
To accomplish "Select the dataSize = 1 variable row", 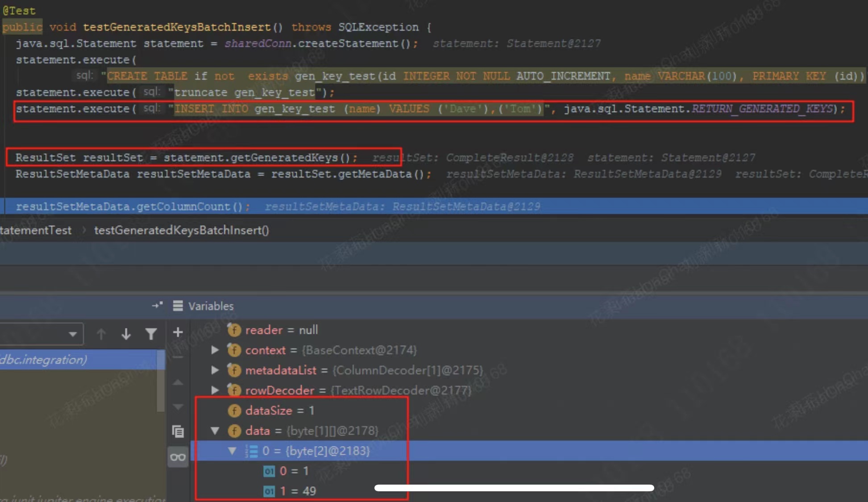I will point(279,411).
